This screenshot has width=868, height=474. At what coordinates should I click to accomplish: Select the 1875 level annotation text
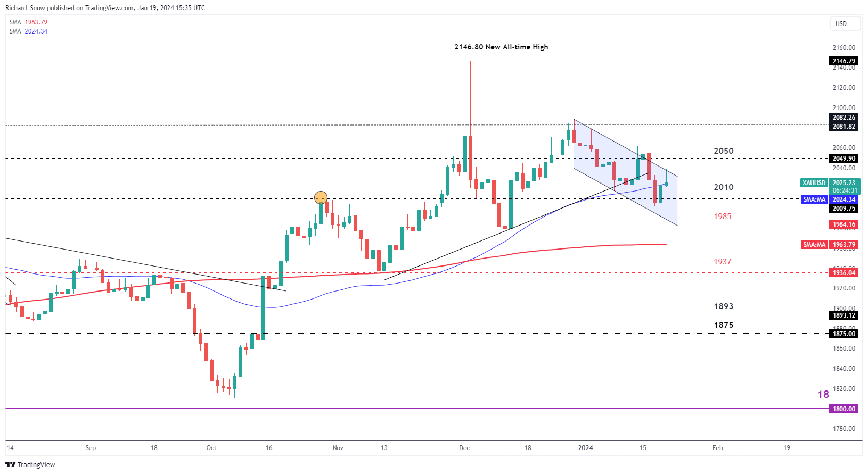pyautogui.click(x=723, y=325)
